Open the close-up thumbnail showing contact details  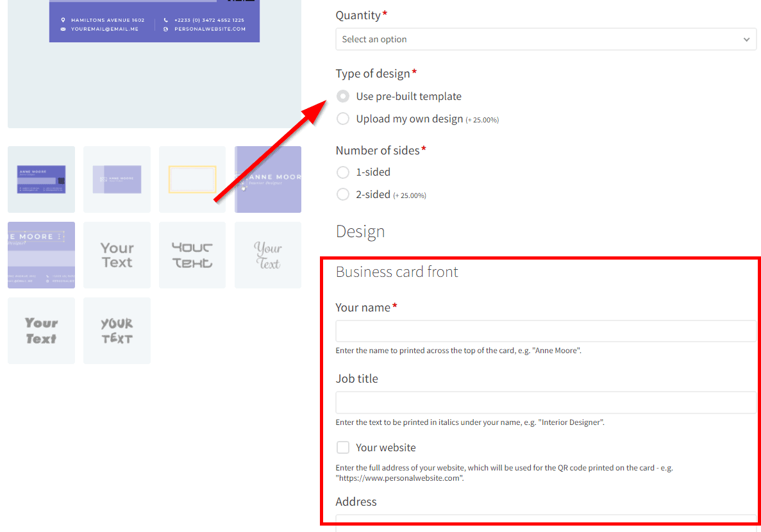coord(41,255)
